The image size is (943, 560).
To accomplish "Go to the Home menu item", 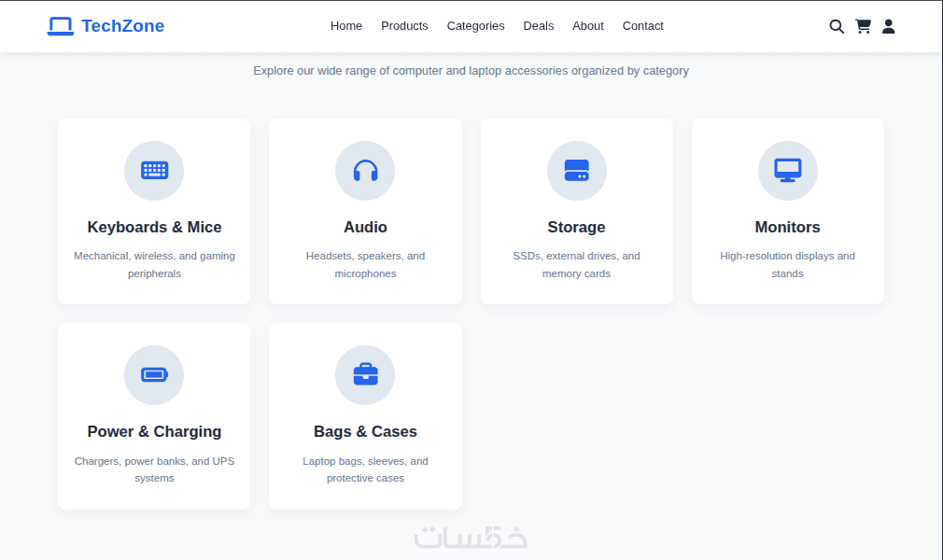I will (345, 26).
